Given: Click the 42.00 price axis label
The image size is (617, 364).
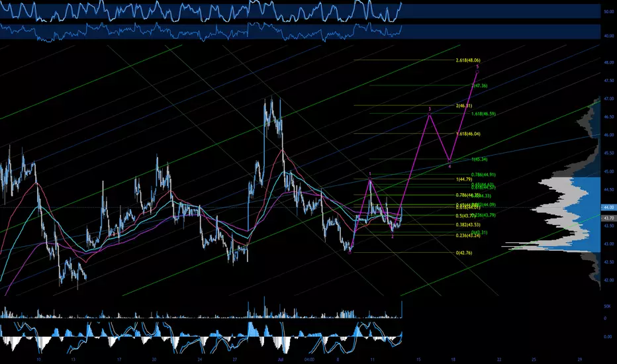Looking at the screenshot, I should (609, 280).
